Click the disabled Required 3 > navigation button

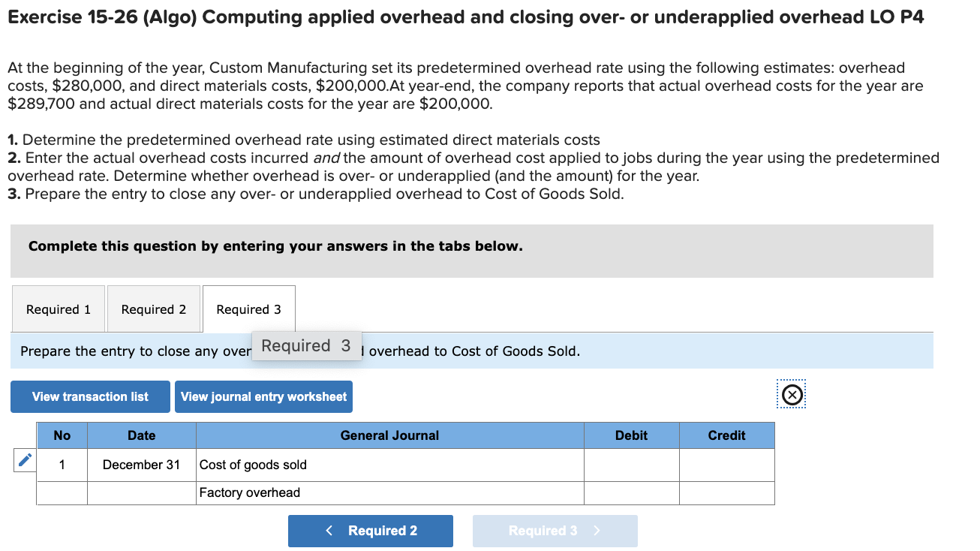pos(555,531)
